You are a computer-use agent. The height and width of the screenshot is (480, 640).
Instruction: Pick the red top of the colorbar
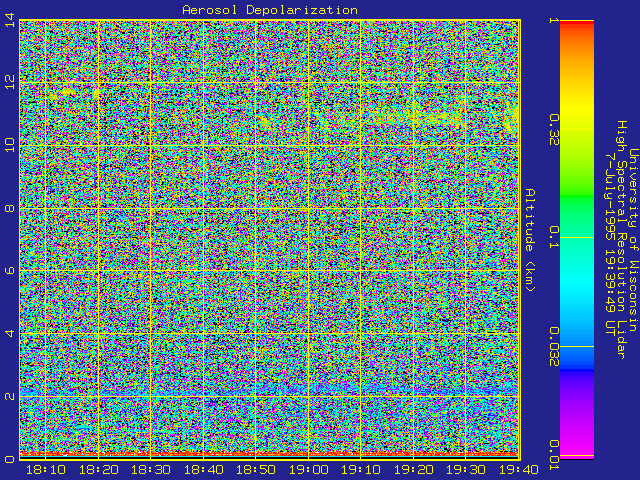click(577, 25)
